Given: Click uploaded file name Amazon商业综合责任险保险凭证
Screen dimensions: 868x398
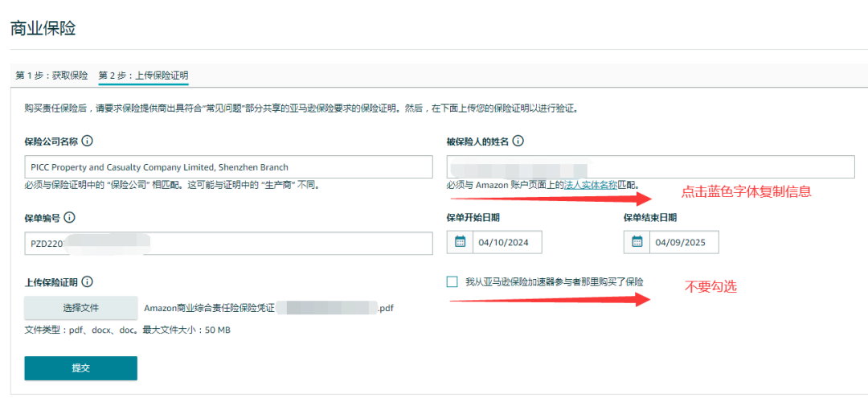Looking at the screenshot, I should click(x=268, y=308).
